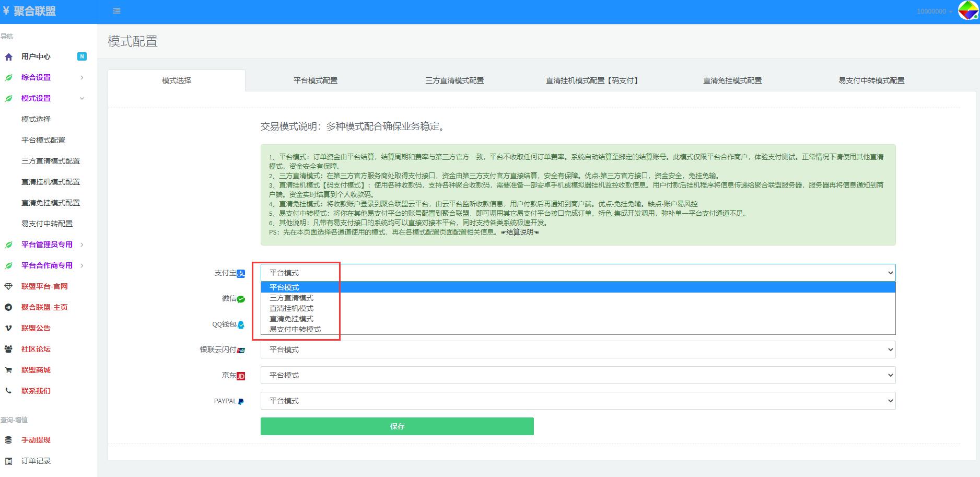Switch to the 模式选择 tab

coord(177,80)
